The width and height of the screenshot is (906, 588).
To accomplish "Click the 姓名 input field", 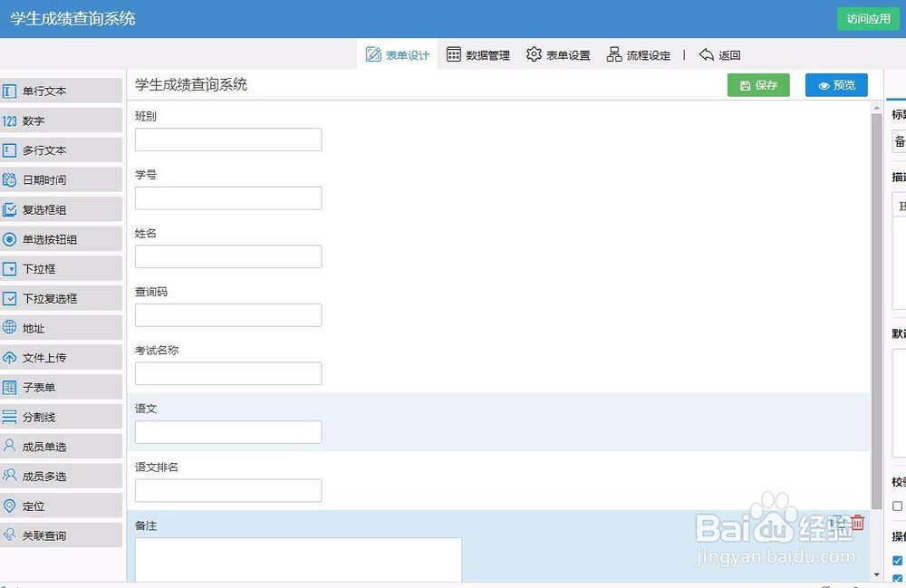I will pyautogui.click(x=228, y=256).
